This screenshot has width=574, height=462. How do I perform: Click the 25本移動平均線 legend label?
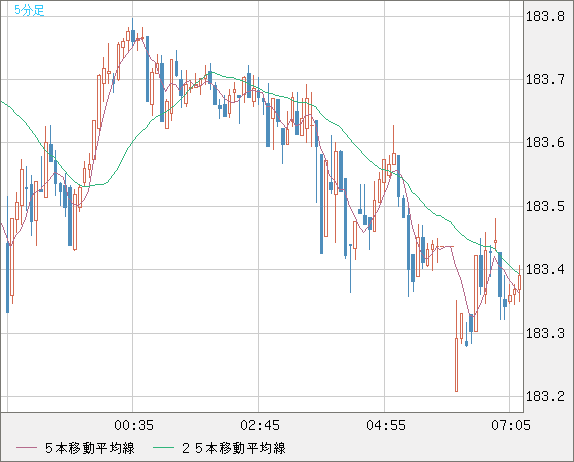(x=234, y=448)
